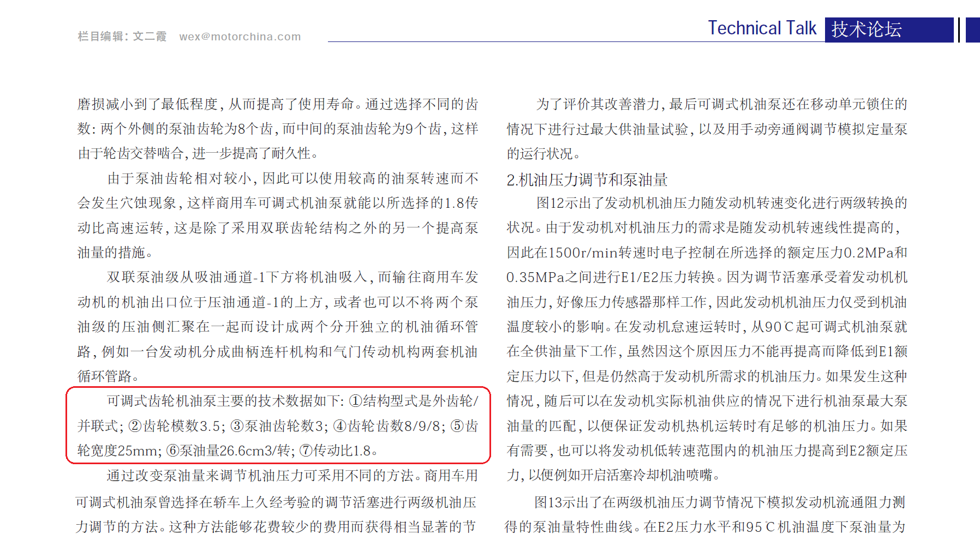Image resolution: width=980 pixels, height=540 pixels.
Task: Click the line starting '图13示出了在两级机油压力调节'
Action: pos(720,502)
